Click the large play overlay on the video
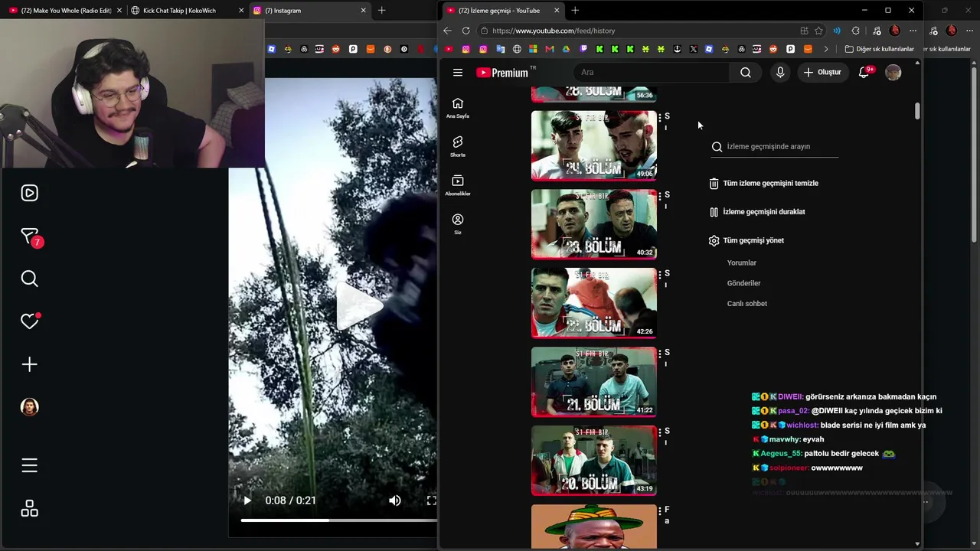 pos(358,306)
